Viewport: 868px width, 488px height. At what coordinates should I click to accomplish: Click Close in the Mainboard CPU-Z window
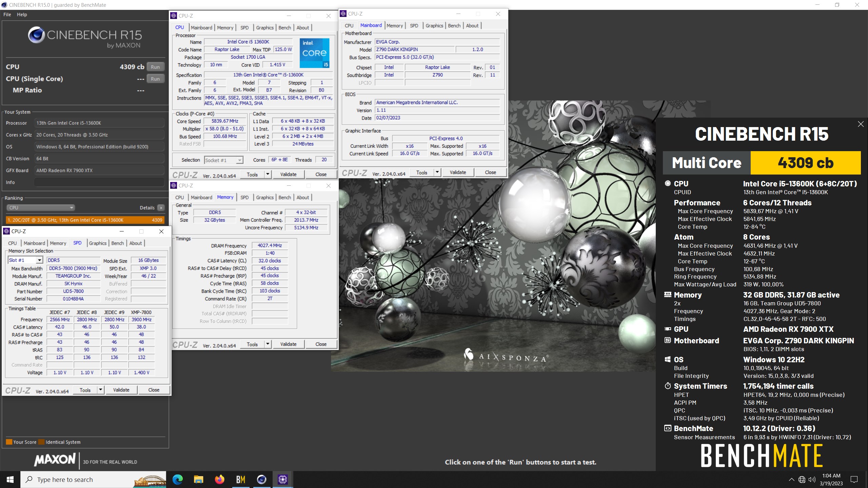click(490, 172)
